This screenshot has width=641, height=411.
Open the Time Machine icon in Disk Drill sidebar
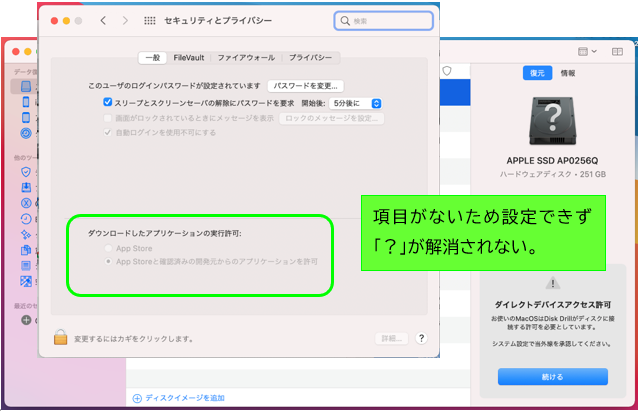(x=26, y=133)
